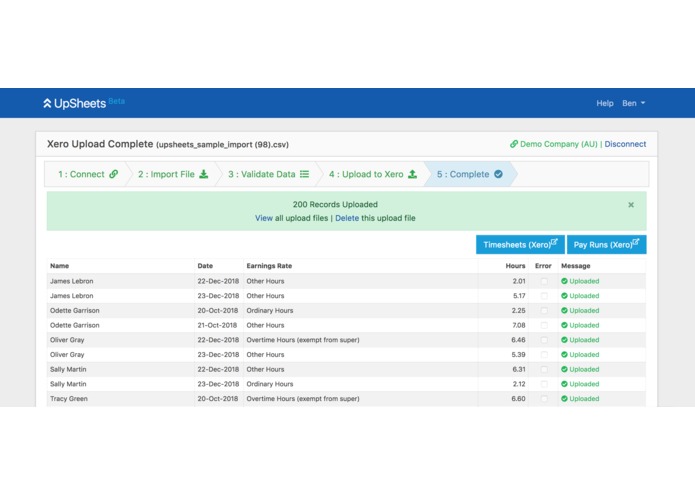Click the Disconnect link
Viewport: 695px width, 494px height.
click(625, 144)
